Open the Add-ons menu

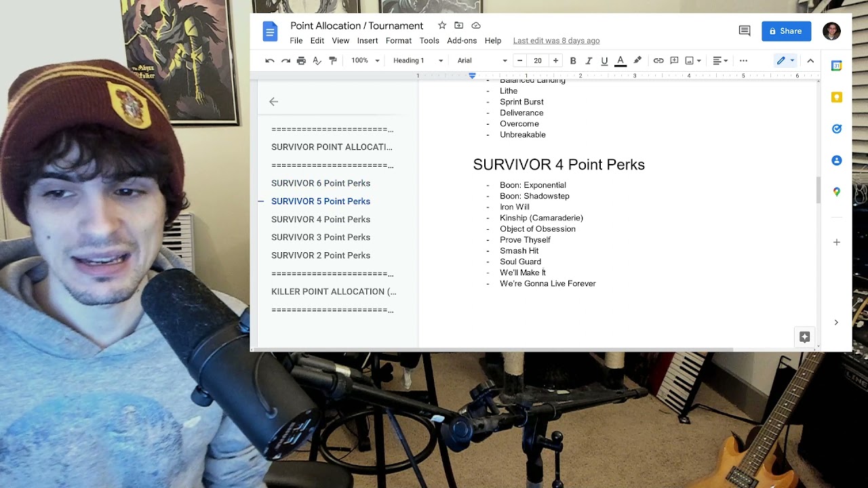click(462, 41)
